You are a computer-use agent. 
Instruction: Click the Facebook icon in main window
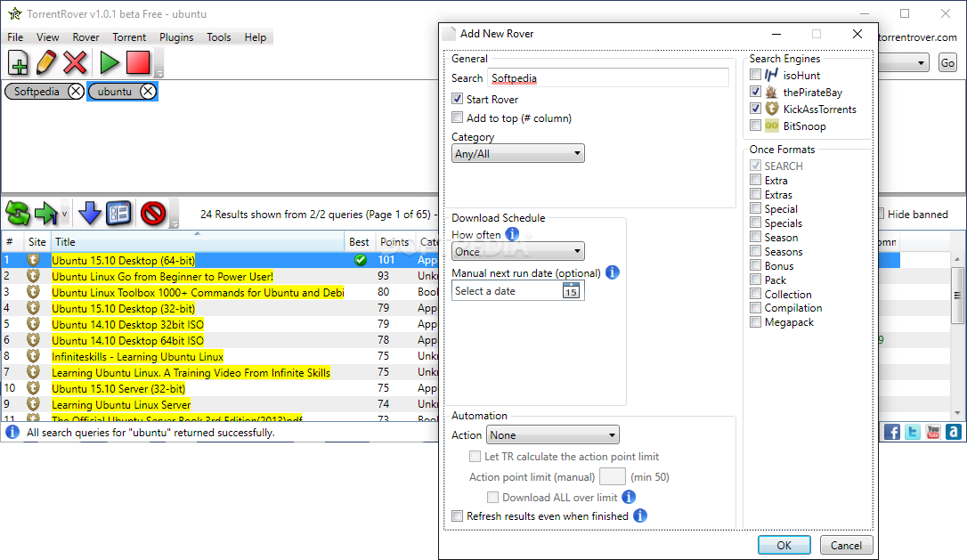892,432
